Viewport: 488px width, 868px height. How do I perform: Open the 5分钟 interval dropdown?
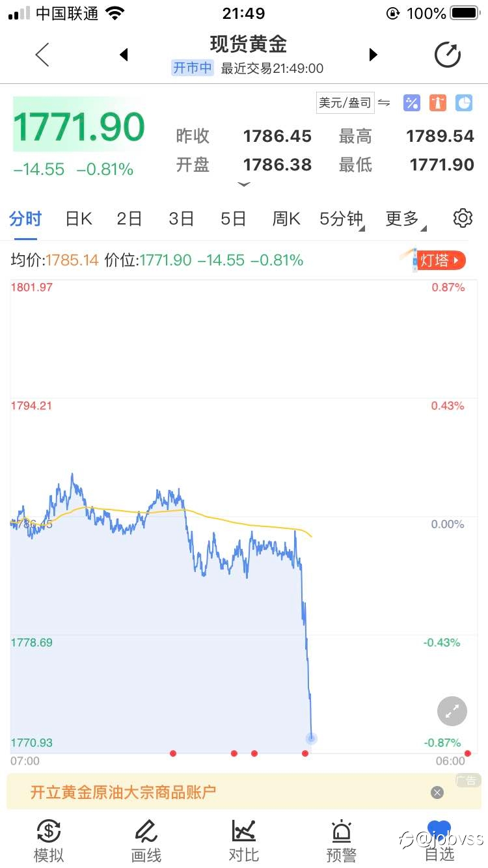pyautogui.click(x=342, y=219)
